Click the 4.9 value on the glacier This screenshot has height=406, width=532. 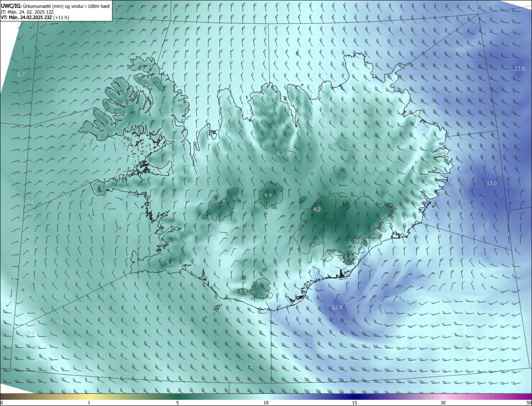[268, 195]
